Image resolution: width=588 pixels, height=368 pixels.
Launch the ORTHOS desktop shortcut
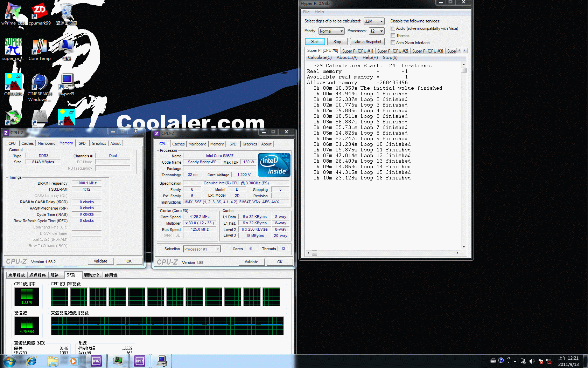[x=13, y=85]
